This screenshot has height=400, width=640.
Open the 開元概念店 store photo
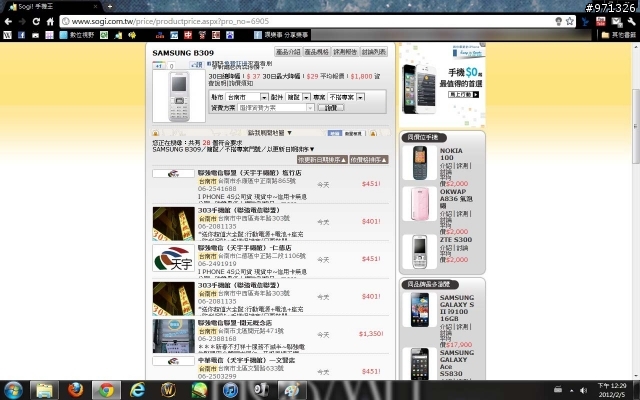[x=173, y=336]
